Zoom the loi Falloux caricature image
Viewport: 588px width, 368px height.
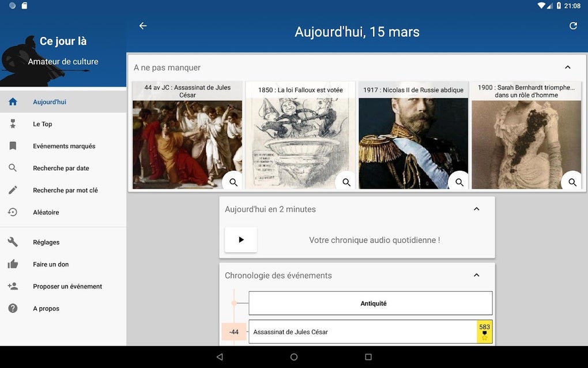pos(346,182)
